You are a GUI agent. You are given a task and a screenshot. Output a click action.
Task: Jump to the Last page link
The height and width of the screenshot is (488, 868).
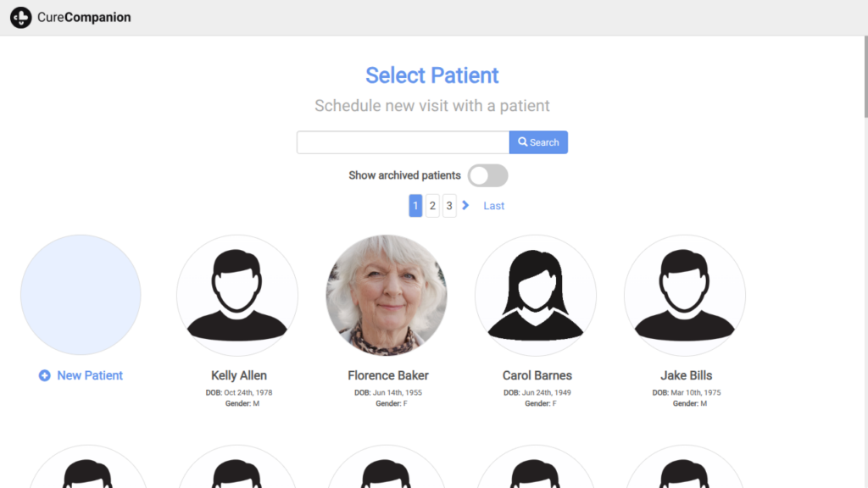493,206
